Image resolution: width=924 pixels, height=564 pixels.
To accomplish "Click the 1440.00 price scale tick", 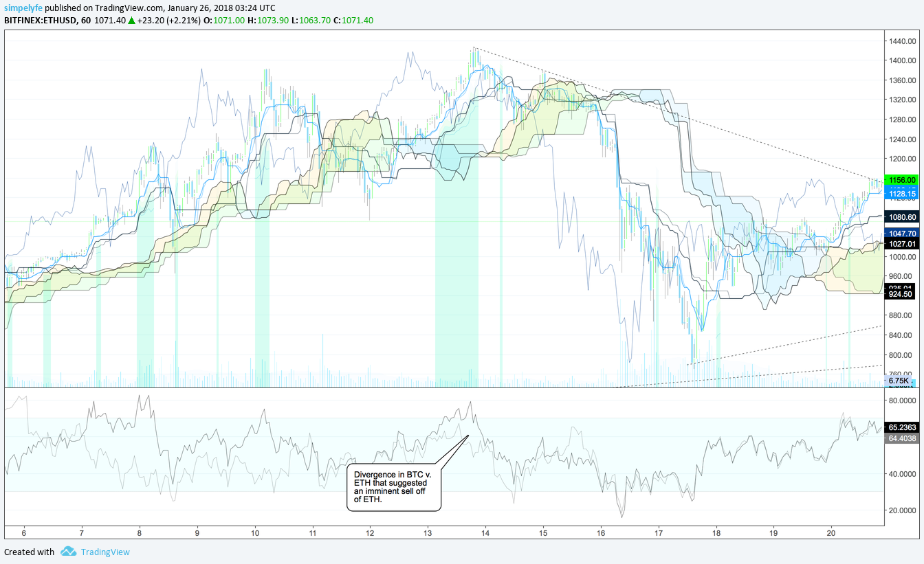I will tap(901, 41).
